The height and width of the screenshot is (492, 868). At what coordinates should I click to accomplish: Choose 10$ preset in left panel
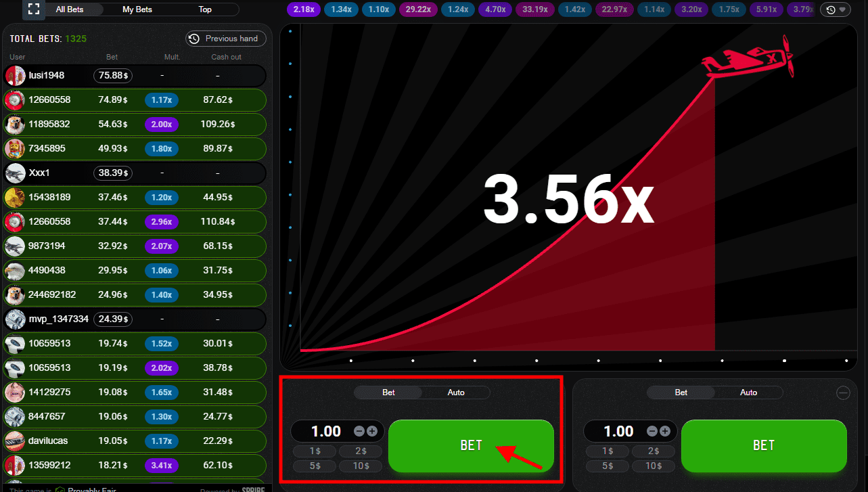tap(360, 466)
